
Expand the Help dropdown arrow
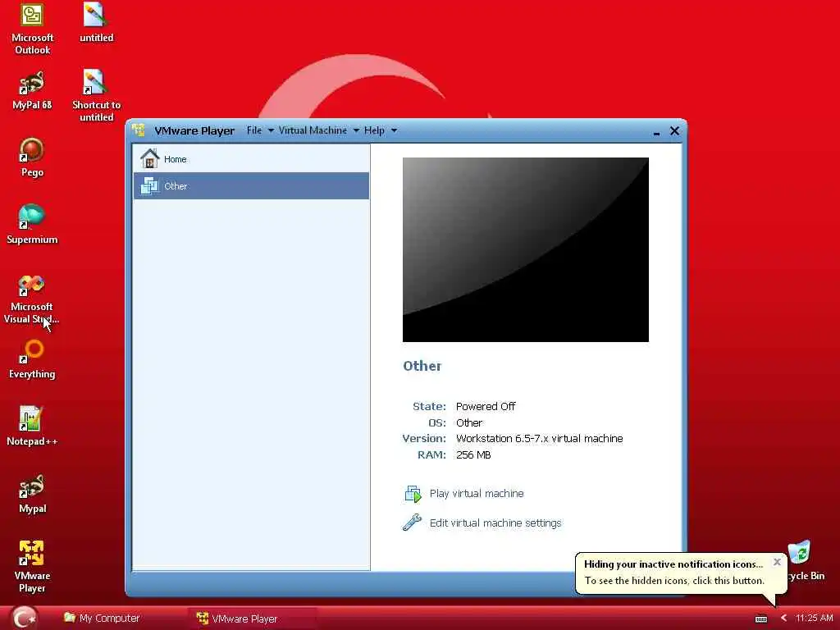395,130
